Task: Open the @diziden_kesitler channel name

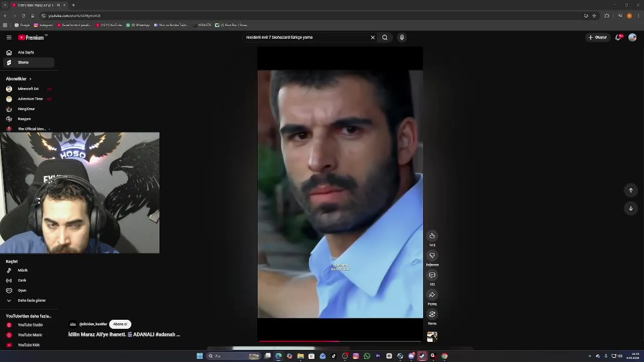Action: tap(93, 324)
